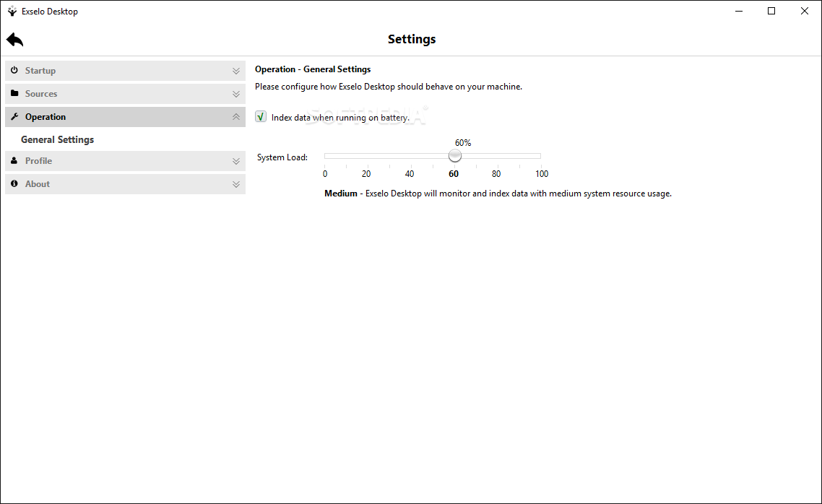Expand the Sources section chevron

(236, 94)
